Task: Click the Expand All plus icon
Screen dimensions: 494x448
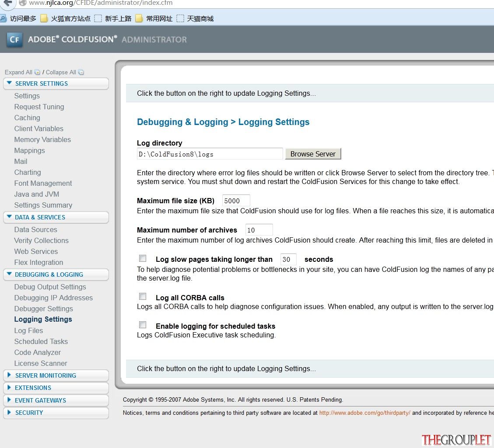Action: (37, 72)
